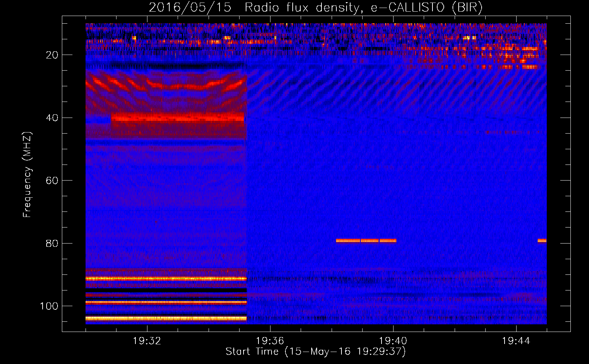Click the '19:36' time tick label
The image size is (589, 364).
tap(270, 341)
